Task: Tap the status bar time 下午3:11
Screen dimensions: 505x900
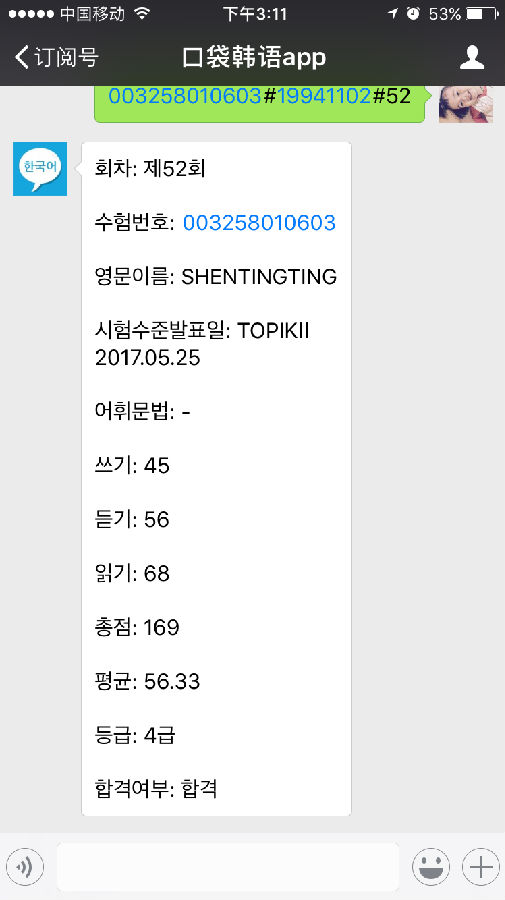Action: click(255, 14)
